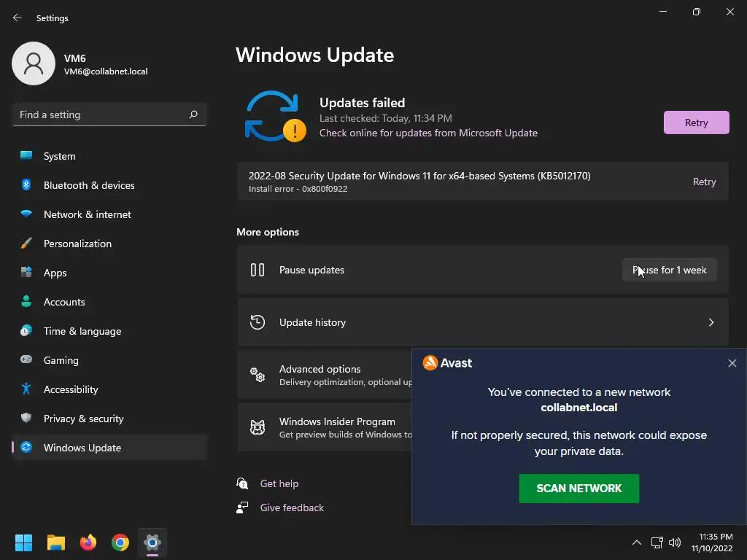Viewport: 747px width, 560px height.
Task: Click SCAN NETWORK in Avast popup
Action: (578, 488)
